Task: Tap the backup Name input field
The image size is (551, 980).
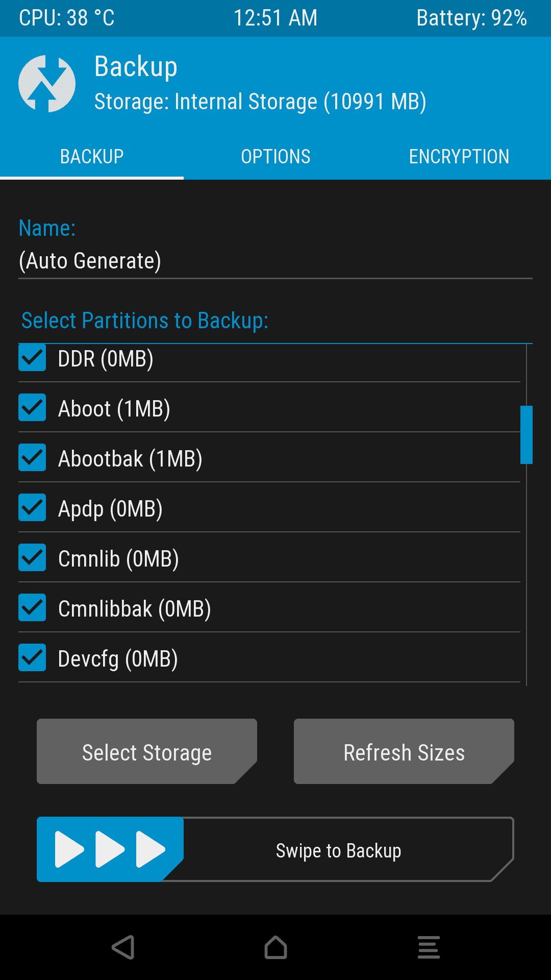Action: coord(275,261)
